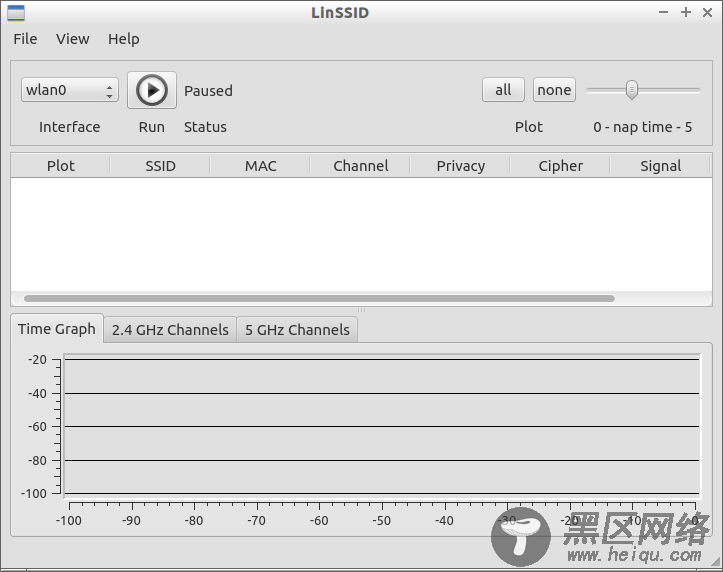Plot all networks with the all button

503,90
